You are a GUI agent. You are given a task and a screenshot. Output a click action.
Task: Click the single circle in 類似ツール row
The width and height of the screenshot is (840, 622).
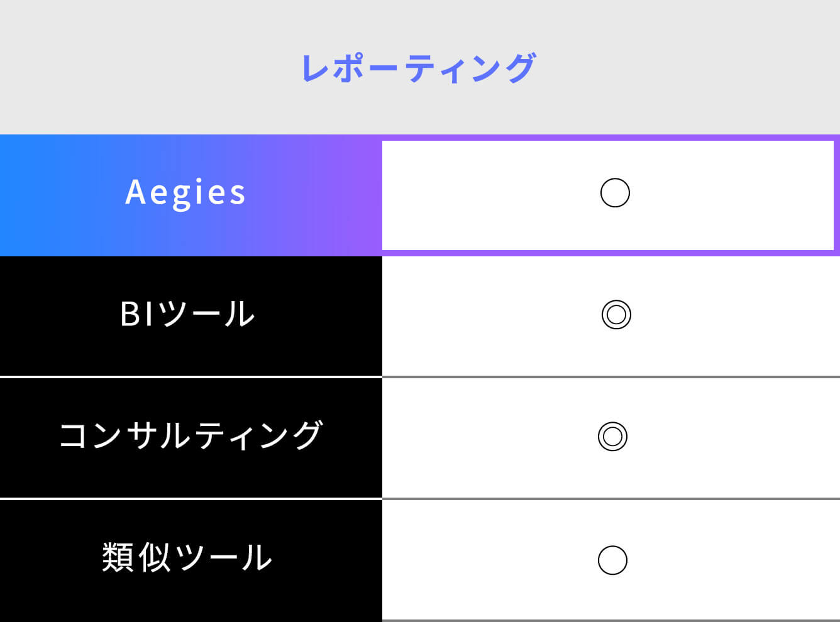tap(612, 560)
